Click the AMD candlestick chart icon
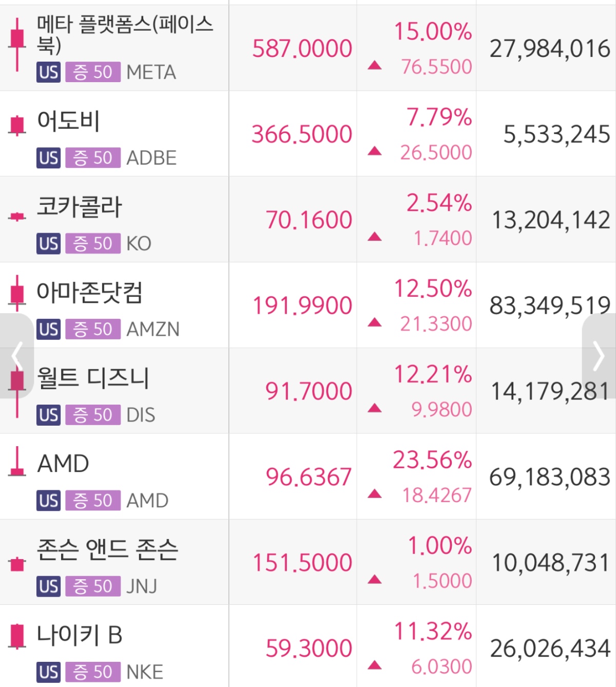This screenshot has width=616, height=687. click(17, 462)
